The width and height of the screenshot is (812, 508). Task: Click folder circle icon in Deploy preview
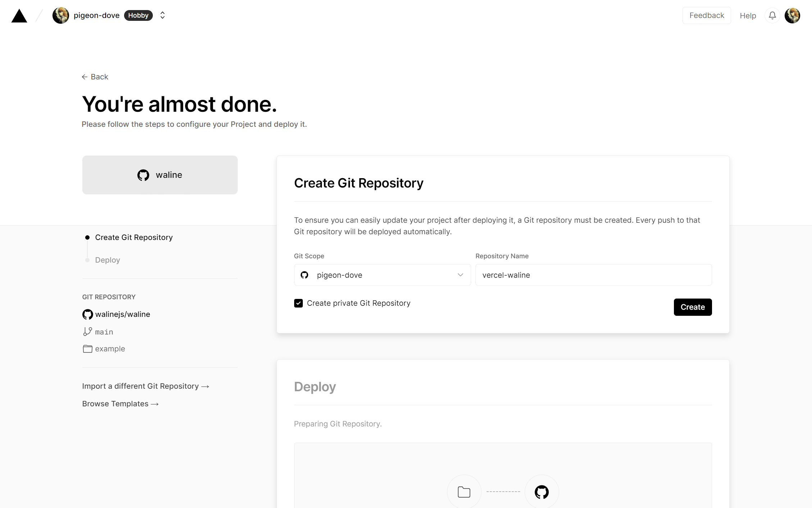coord(464,492)
